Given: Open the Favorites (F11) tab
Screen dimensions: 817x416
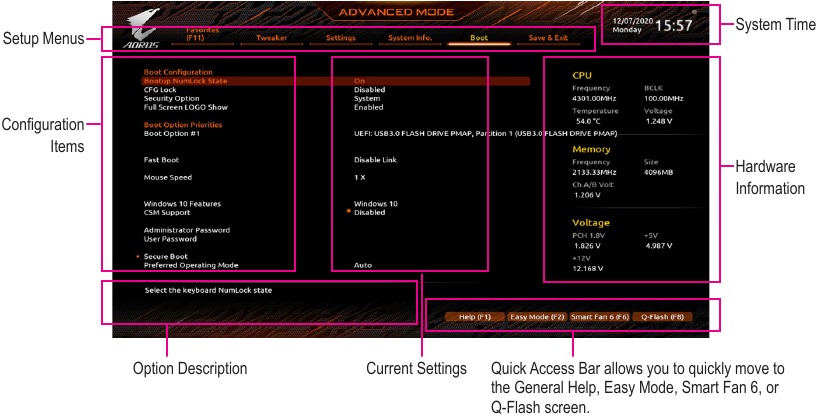Looking at the screenshot, I should (202, 34).
